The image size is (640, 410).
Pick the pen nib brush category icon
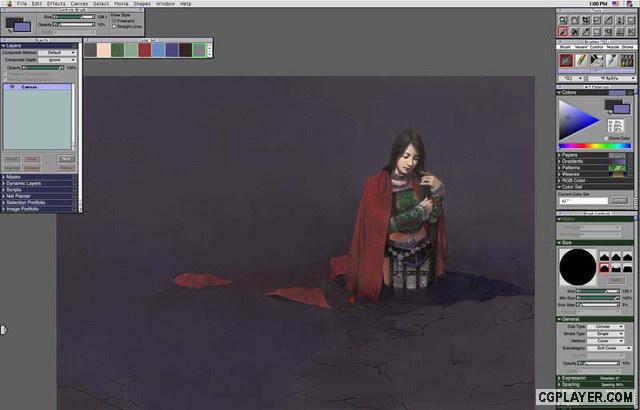point(612,60)
